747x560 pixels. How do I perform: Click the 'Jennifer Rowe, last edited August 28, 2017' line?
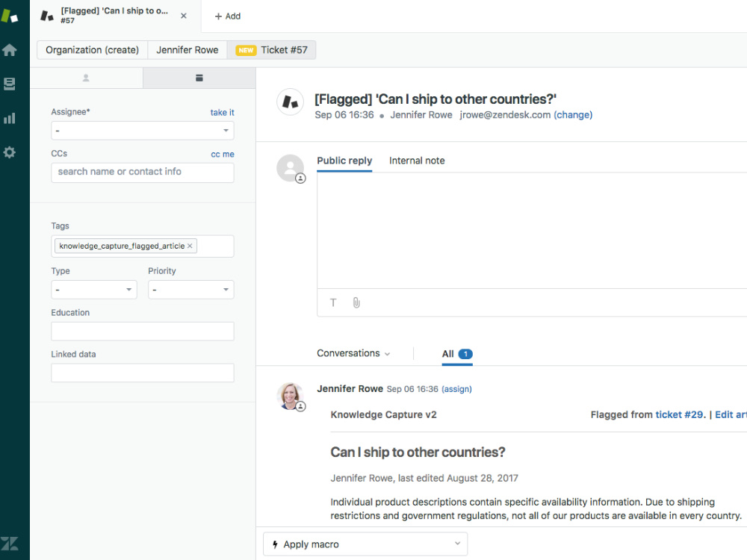click(x=424, y=478)
